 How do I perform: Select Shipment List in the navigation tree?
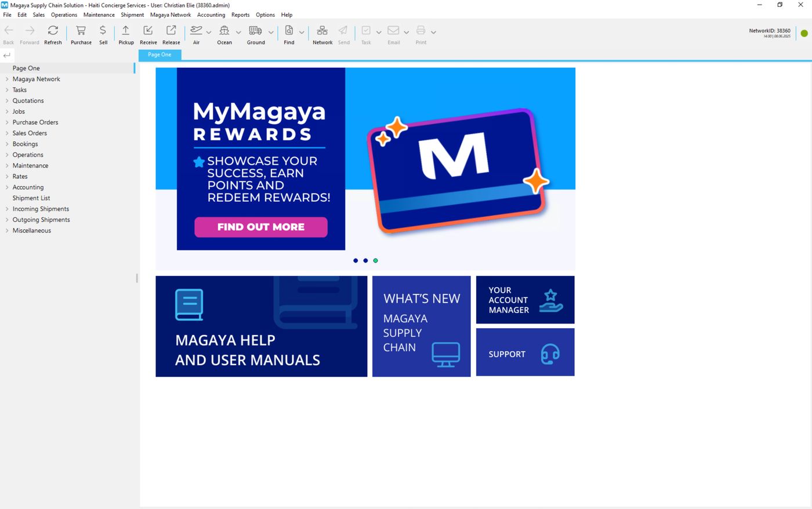point(31,198)
